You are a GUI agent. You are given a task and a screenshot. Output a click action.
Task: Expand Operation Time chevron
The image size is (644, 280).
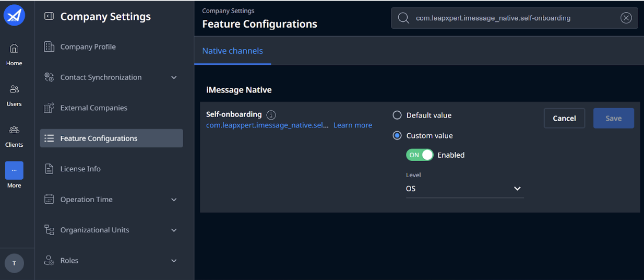pos(174,200)
